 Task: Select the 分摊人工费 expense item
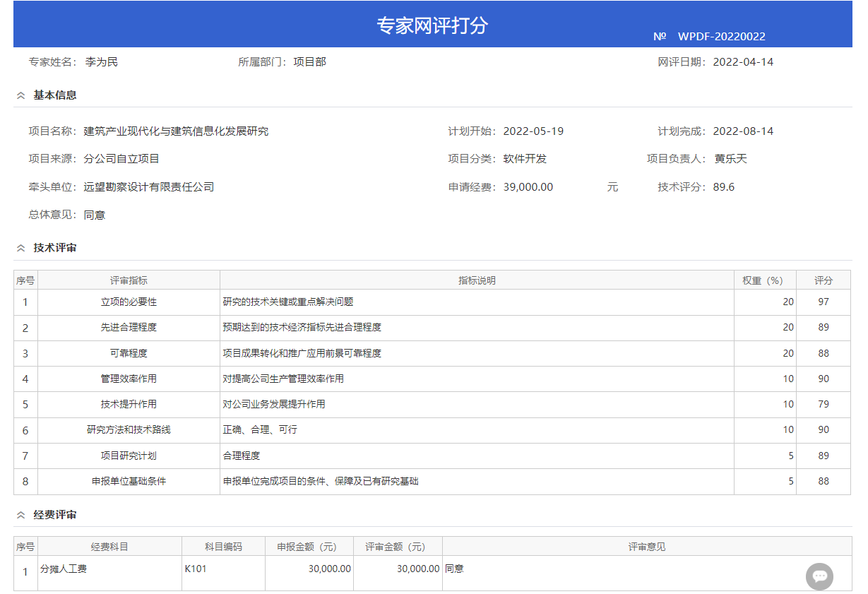coord(64,569)
